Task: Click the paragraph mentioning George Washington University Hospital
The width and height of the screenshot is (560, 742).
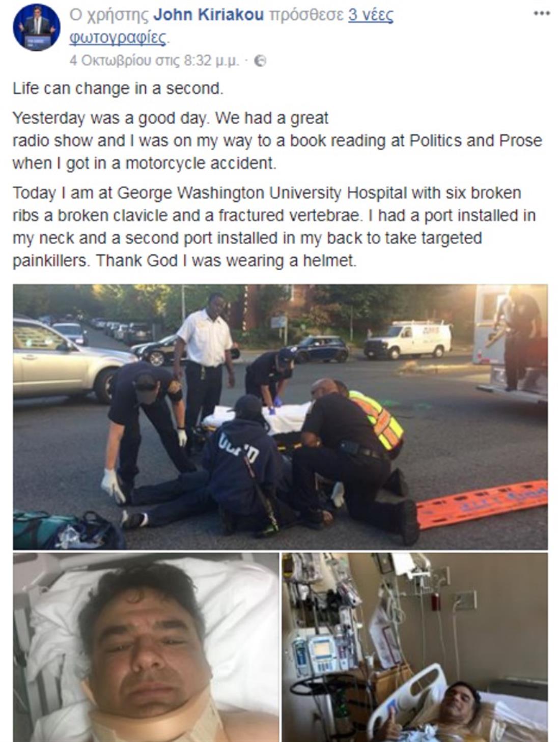Action: (274, 227)
